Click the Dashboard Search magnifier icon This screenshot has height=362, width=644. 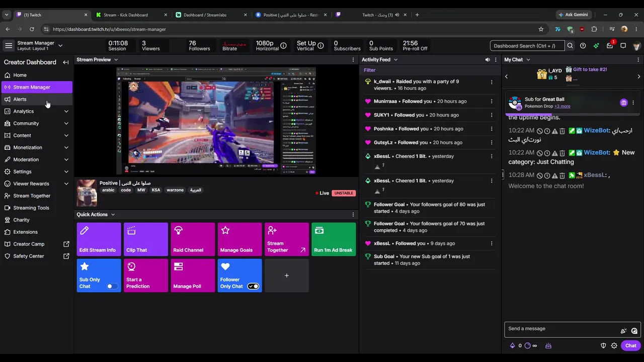(x=570, y=46)
